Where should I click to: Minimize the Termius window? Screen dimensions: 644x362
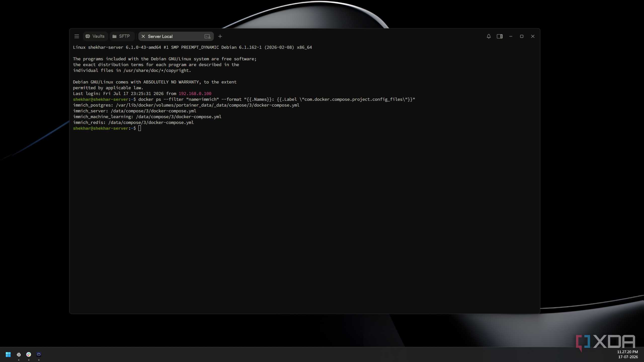click(x=511, y=36)
